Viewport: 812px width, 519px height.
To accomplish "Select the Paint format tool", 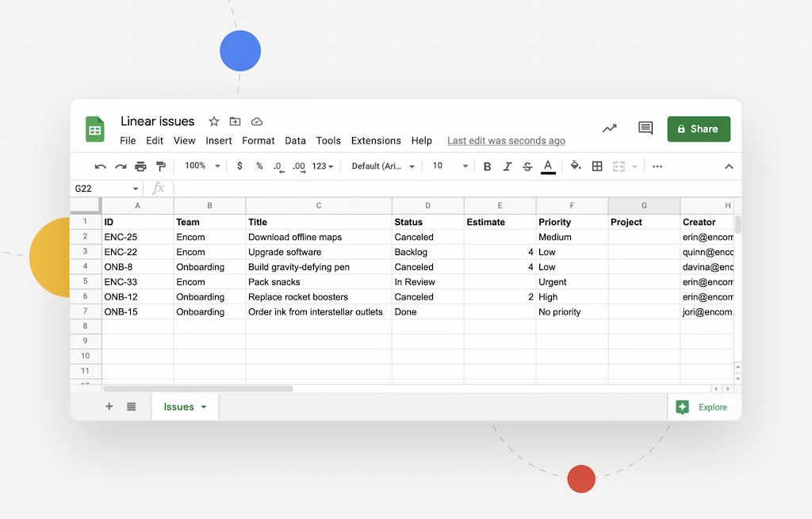I will coord(161,166).
